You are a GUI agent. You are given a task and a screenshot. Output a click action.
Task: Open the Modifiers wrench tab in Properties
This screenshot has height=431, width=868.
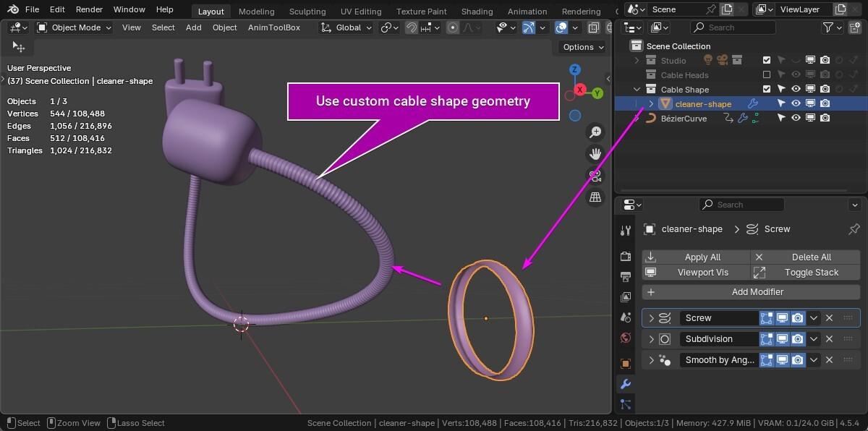point(626,384)
